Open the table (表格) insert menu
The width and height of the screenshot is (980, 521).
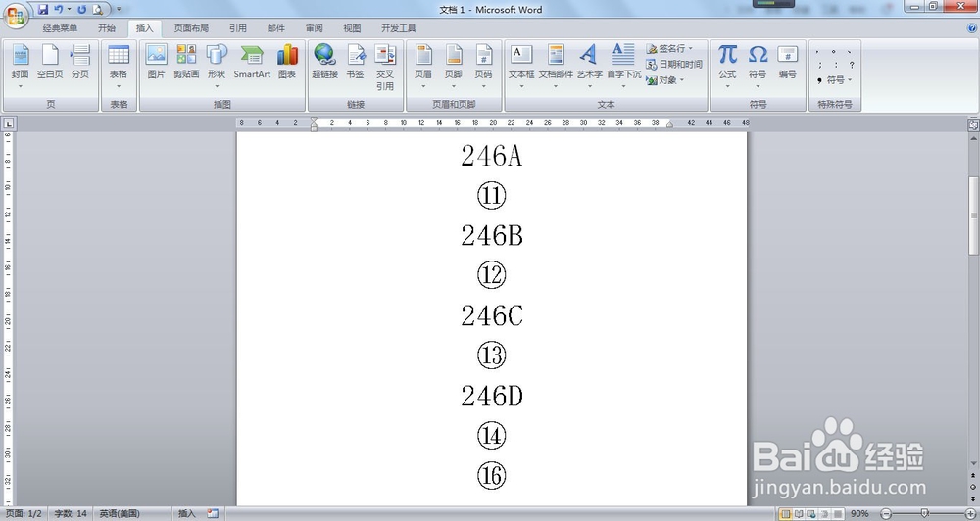click(119, 66)
